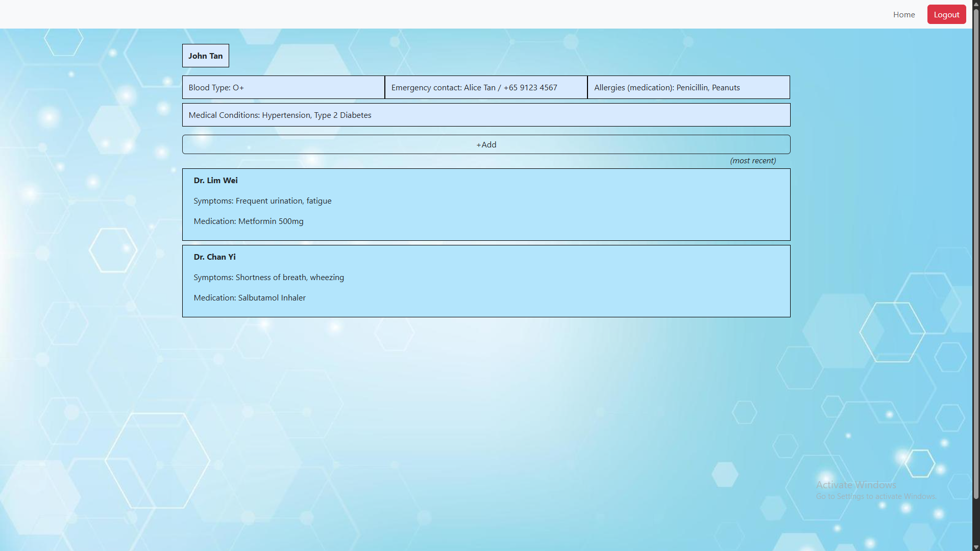Click the Dr. Chan Yi heading
This screenshot has height=551, width=980.
214,257
